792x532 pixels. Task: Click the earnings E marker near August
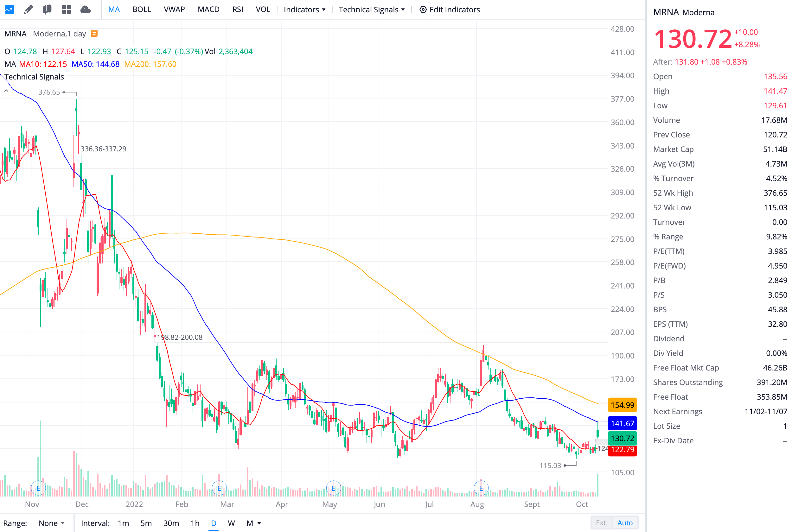[x=481, y=488]
